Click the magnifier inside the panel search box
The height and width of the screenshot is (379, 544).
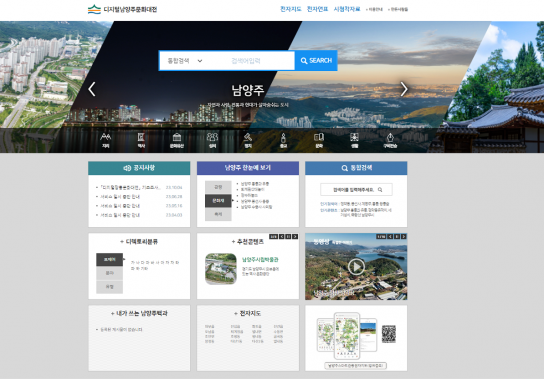(x=380, y=190)
